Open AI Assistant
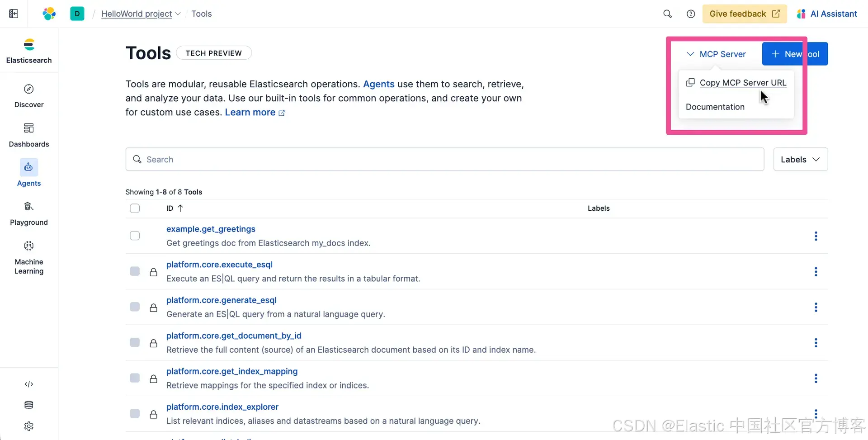The height and width of the screenshot is (440, 868). coord(827,14)
